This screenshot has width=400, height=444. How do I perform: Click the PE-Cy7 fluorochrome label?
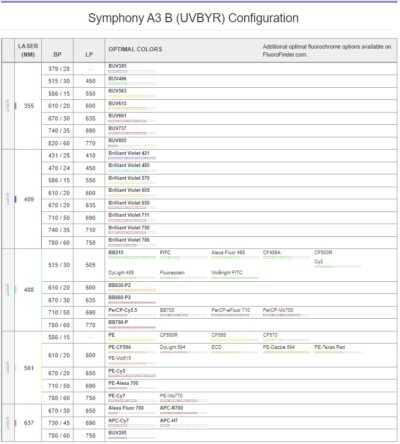coord(117,396)
